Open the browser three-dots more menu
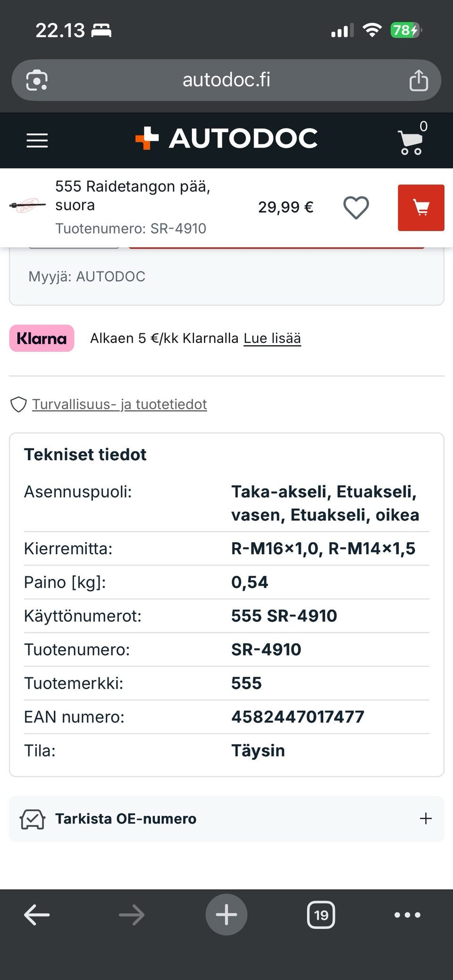Image resolution: width=453 pixels, height=980 pixels. 407,915
